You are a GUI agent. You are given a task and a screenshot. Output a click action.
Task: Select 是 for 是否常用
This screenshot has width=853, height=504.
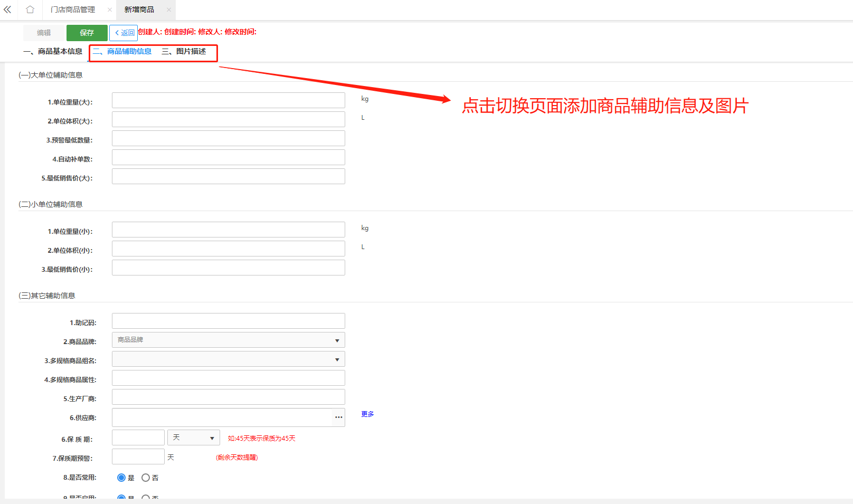[x=121, y=478]
